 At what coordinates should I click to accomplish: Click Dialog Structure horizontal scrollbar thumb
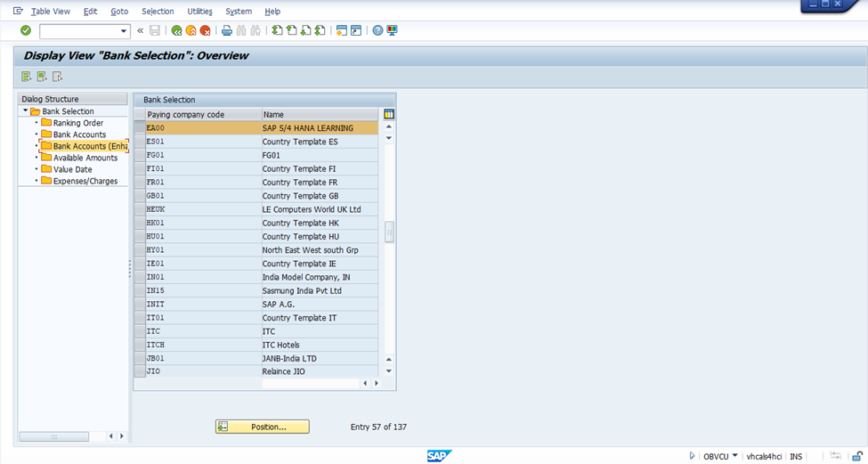coord(54,436)
